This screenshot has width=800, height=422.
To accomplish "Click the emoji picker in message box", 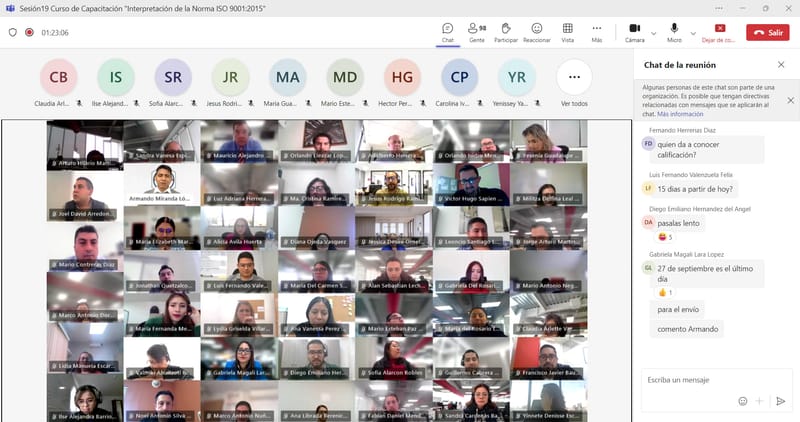I will 742,401.
